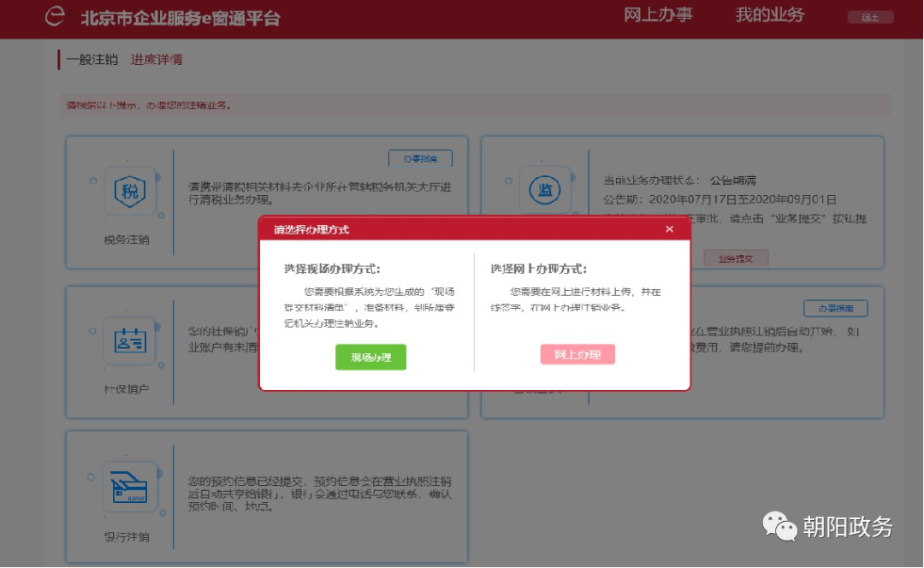Select the 社保销户 ID card icon
Image resolution: width=924 pixels, height=568 pixels.
point(130,340)
